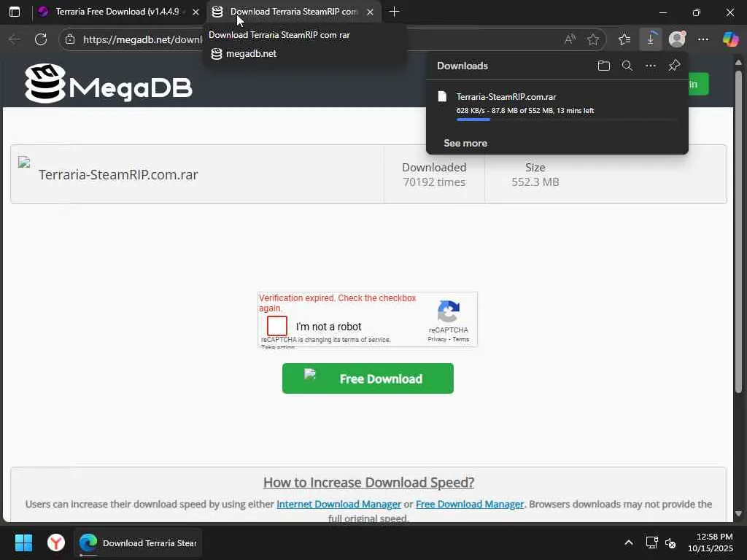Activate the Read aloud icon
This screenshot has height=560, width=747.
point(570,39)
